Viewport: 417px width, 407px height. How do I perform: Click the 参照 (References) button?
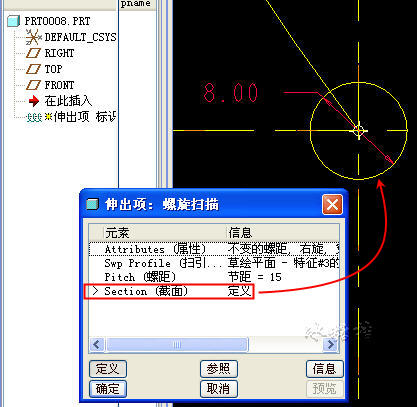click(x=219, y=369)
